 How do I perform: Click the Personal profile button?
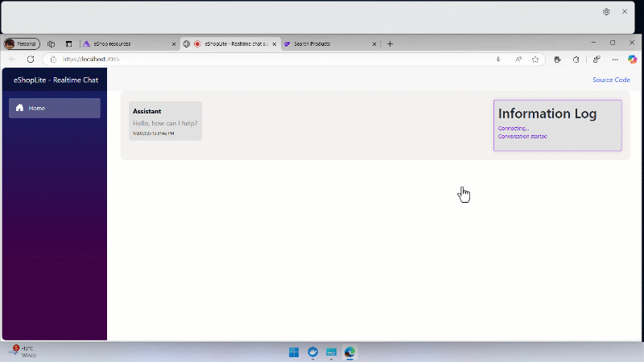pyautogui.click(x=22, y=43)
